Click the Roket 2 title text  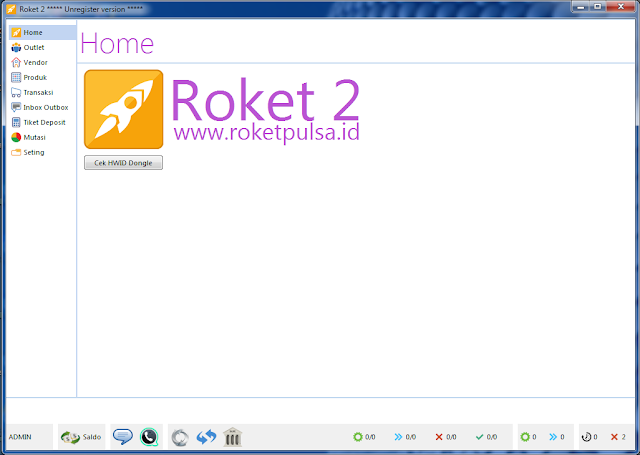(265, 100)
